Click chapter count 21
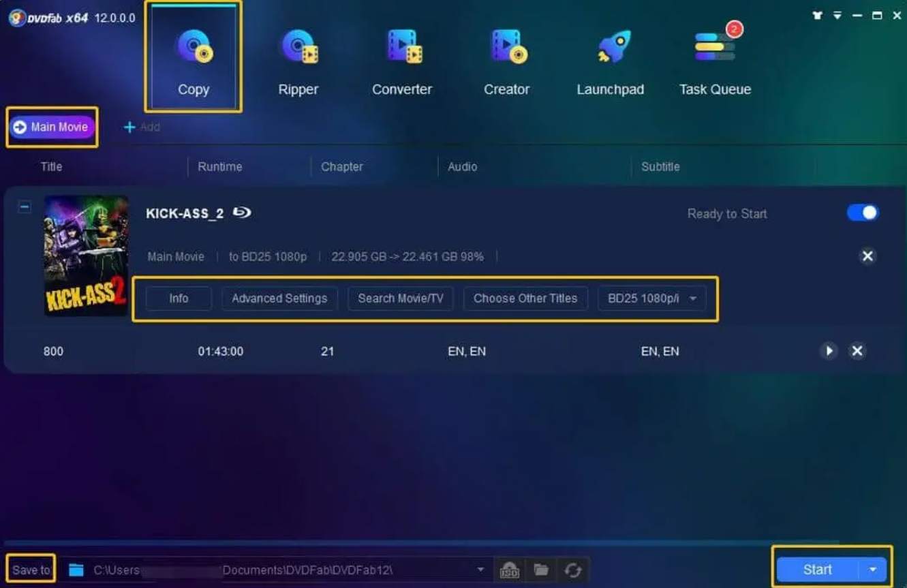The image size is (907, 588). [327, 352]
